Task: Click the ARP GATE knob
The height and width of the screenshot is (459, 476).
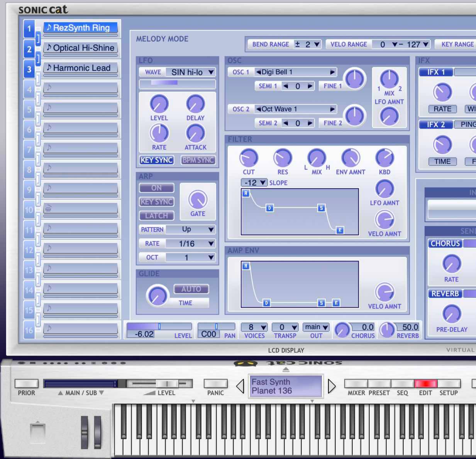Action: [x=198, y=200]
